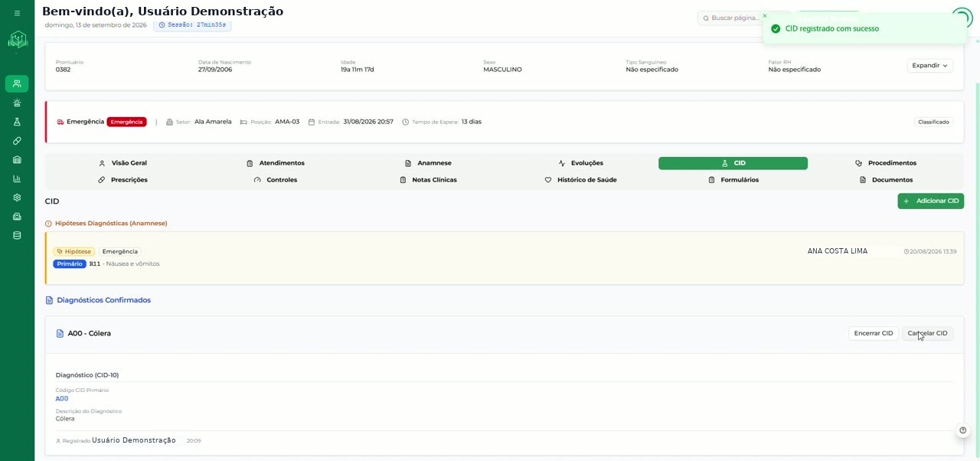This screenshot has height=461, width=980.
Task: Switch to the Anamnese tab
Action: pos(428,163)
